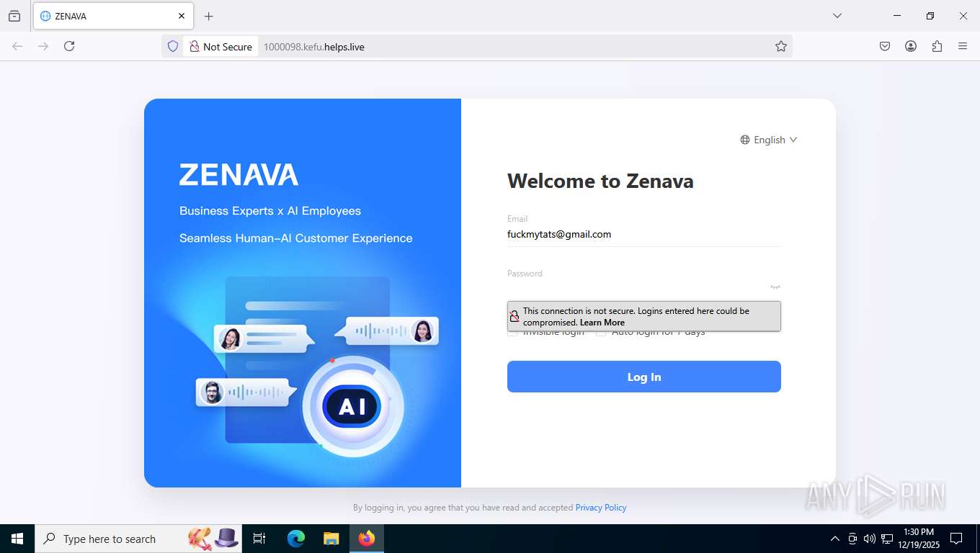Open the list all tabs dropdown
The width and height of the screenshot is (980, 553).
837,16
